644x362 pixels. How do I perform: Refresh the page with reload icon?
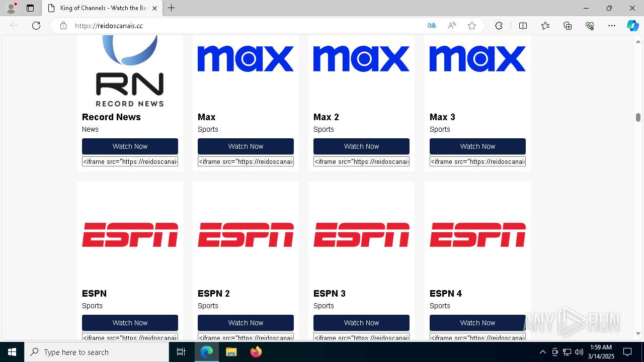point(36,26)
